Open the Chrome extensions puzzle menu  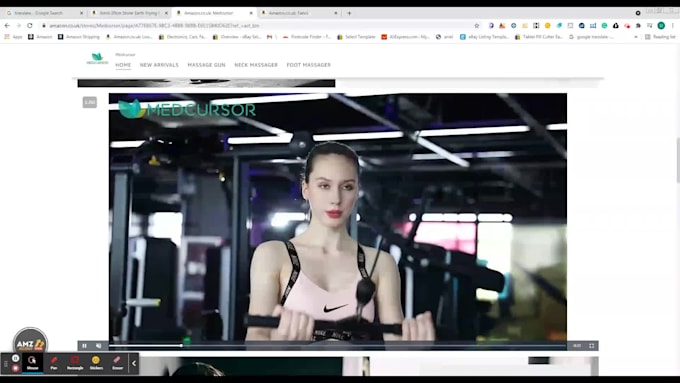pyautogui.click(x=638, y=26)
